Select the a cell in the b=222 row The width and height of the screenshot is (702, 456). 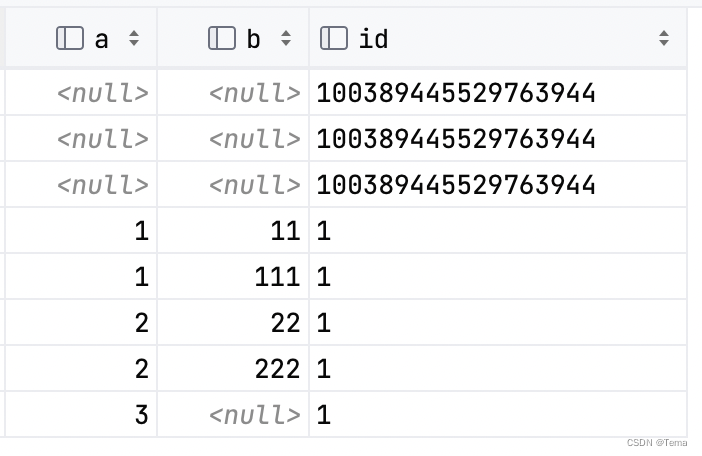click(81, 369)
